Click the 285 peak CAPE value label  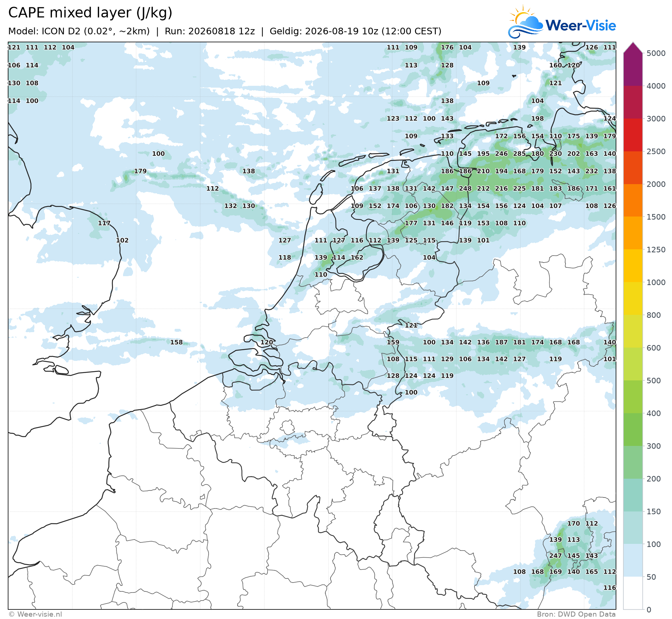pyautogui.click(x=519, y=154)
